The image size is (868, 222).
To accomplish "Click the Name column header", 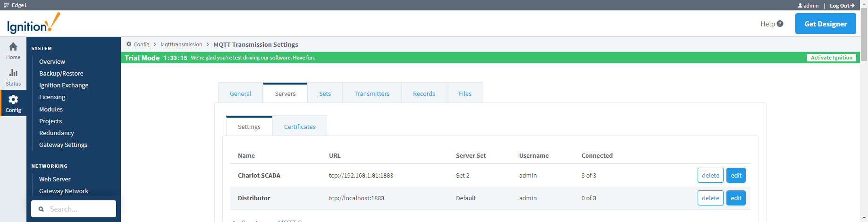I will (246, 155).
